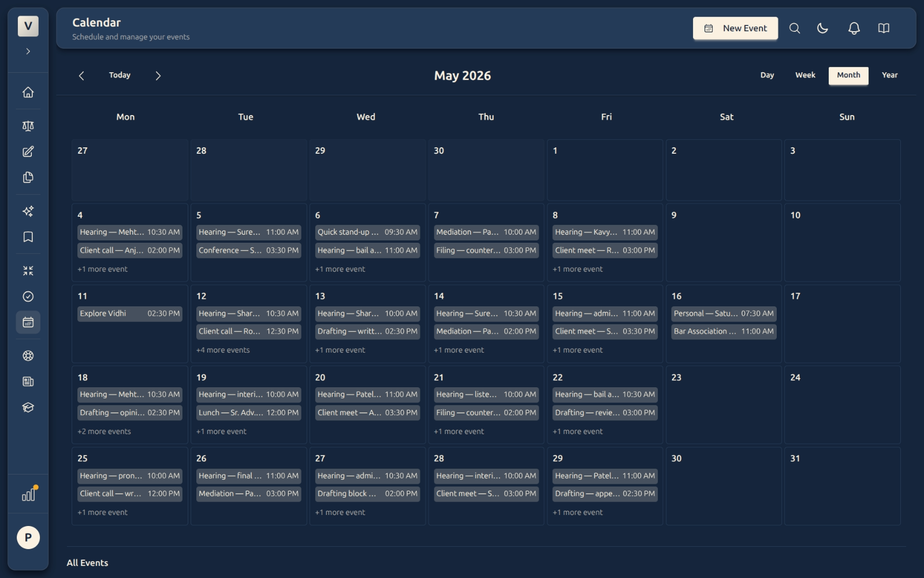Image resolution: width=924 pixels, height=578 pixels.
Task: Select the May 17 day cell
Action: [x=843, y=324]
